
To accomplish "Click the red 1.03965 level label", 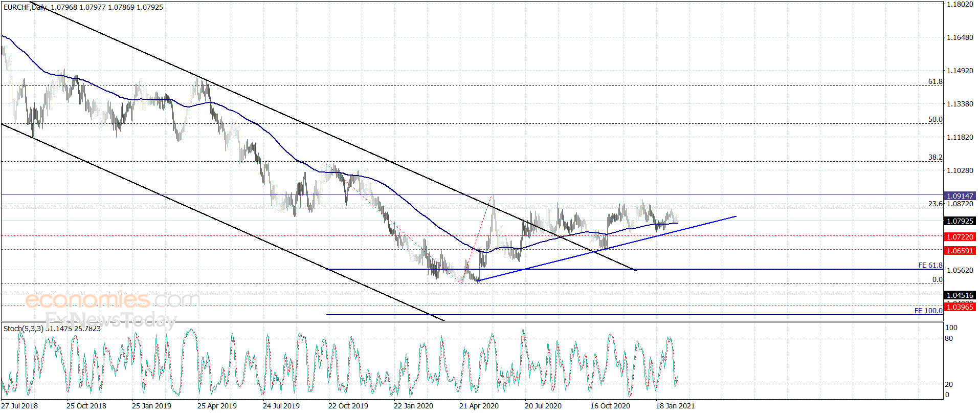I will (x=960, y=307).
